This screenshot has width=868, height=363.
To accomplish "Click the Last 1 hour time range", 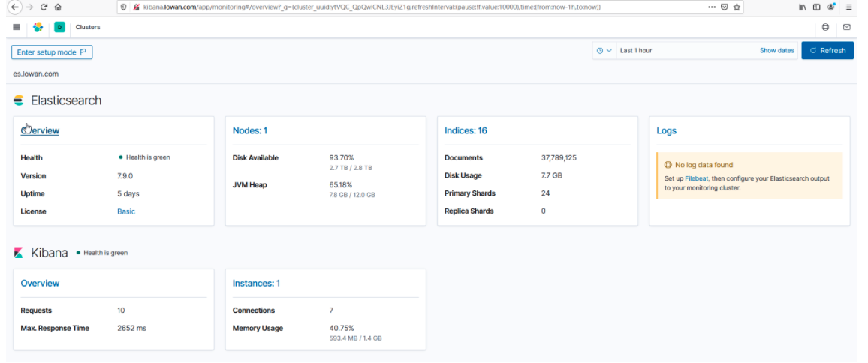I will (x=636, y=50).
